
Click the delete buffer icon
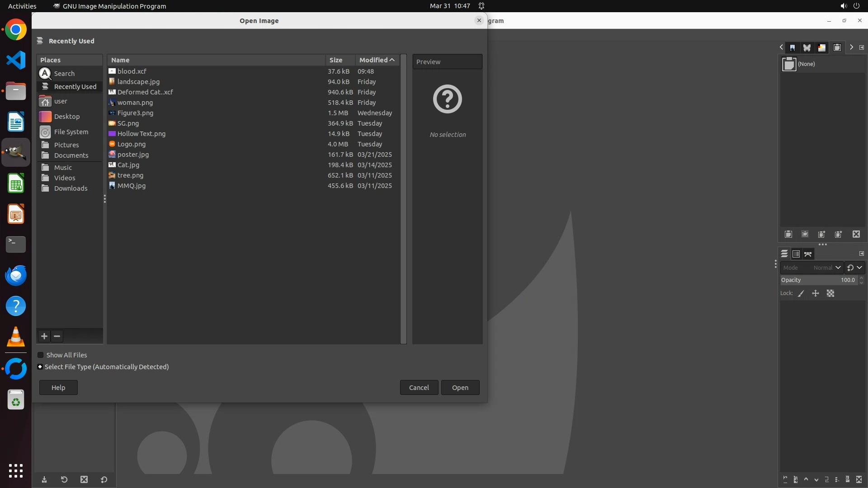point(856,234)
